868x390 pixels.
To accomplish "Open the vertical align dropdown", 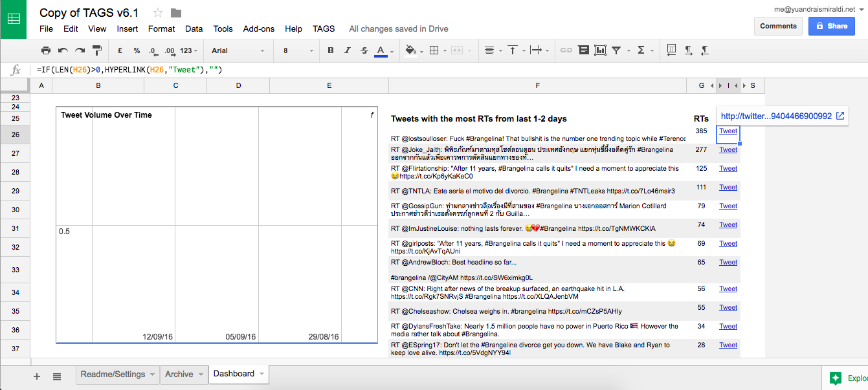I will click(515, 50).
